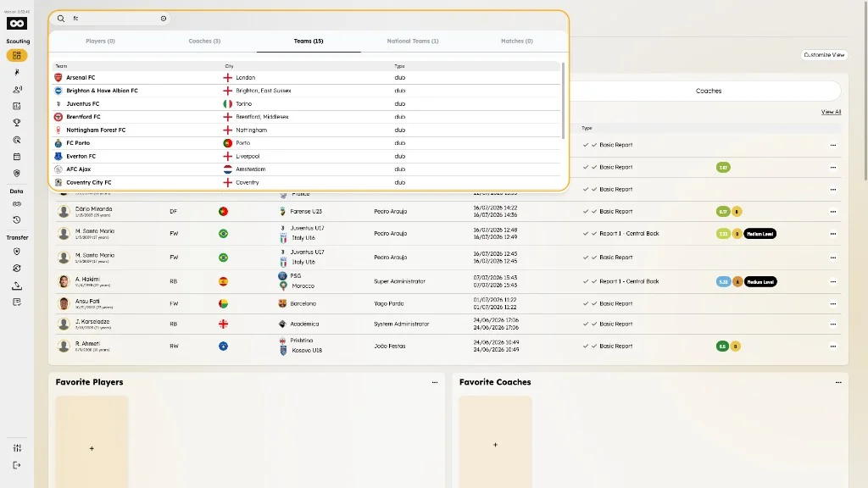Open the shield icon under Transfer section

[x=17, y=251]
